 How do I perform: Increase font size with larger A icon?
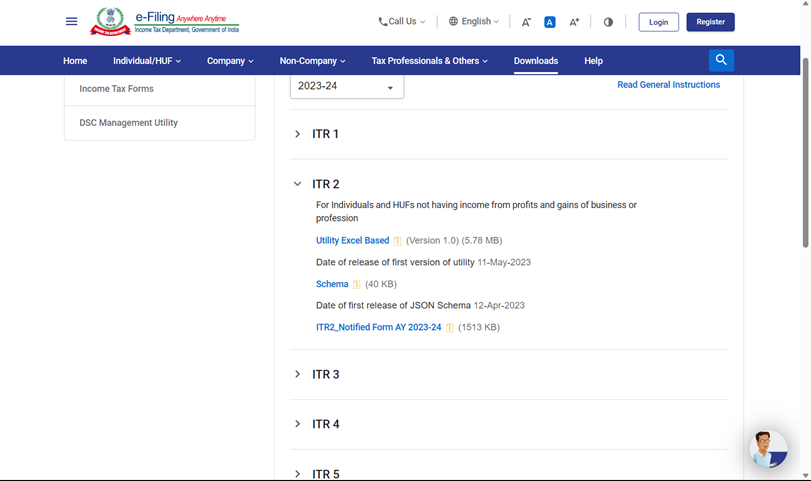pyautogui.click(x=574, y=22)
